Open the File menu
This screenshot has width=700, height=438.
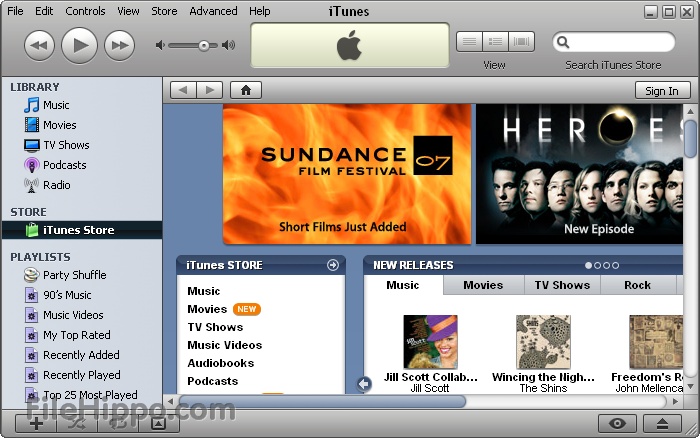click(x=15, y=11)
